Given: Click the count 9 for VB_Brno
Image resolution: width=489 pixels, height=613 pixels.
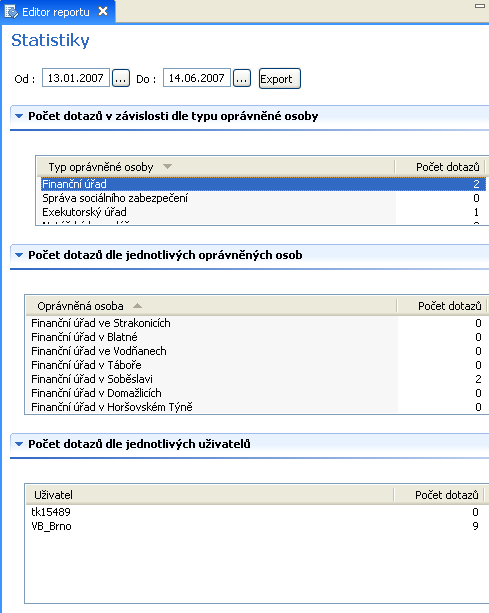Looking at the screenshot, I should (475, 526).
